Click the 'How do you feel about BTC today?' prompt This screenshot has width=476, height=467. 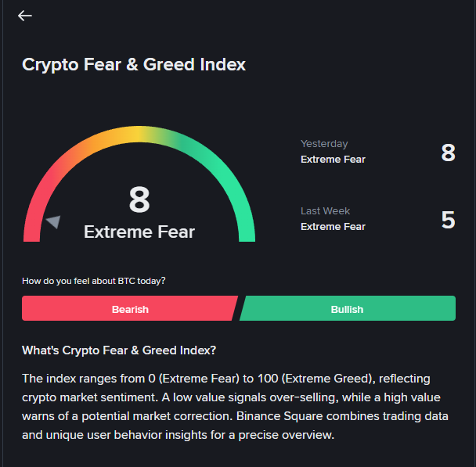coord(93,281)
